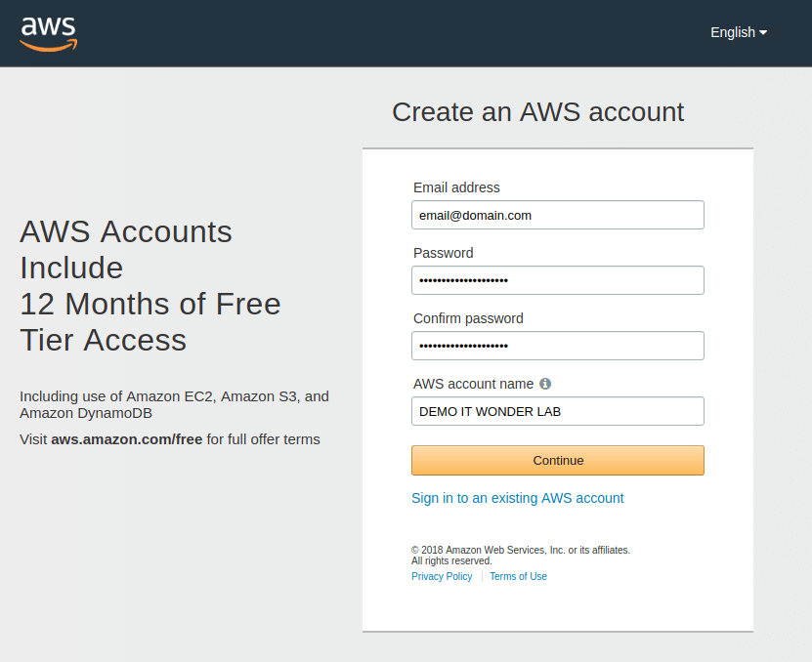This screenshot has height=662, width=812.
Task: Select the Confirm password field
Action: pyautogui.click(x=558, y=346)
